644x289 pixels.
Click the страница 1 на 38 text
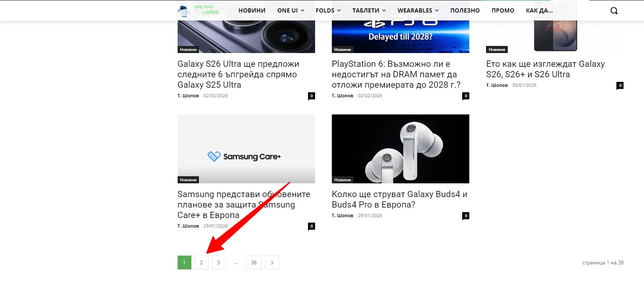coord(603,263)
